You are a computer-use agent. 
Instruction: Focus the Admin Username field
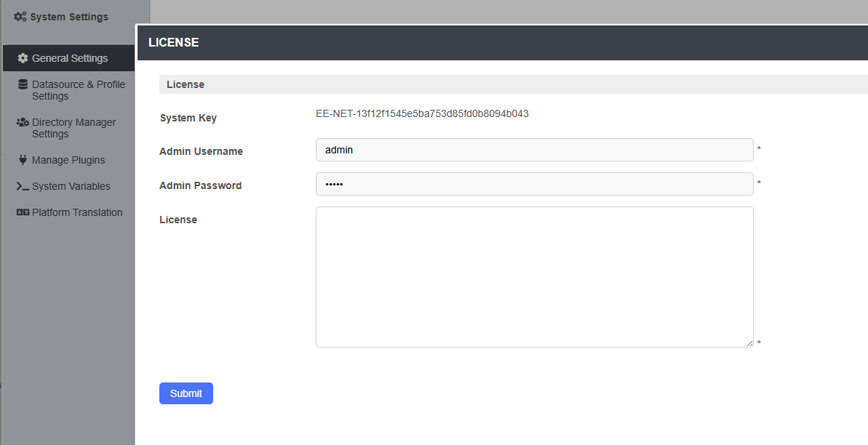[534, 150]
